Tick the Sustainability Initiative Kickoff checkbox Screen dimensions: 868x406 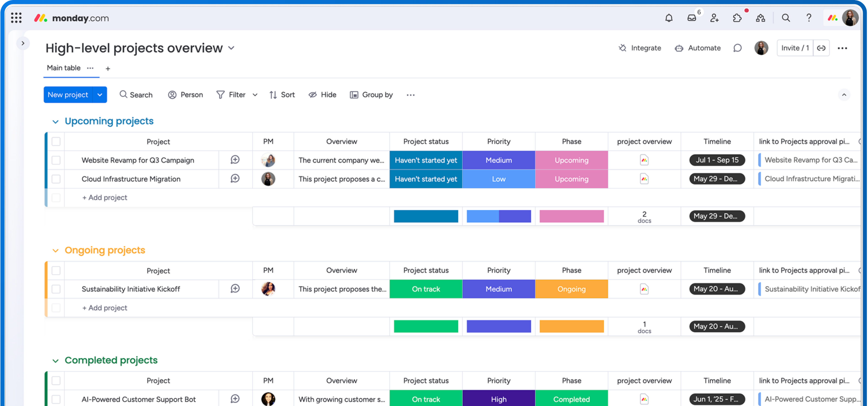(56, 289)
